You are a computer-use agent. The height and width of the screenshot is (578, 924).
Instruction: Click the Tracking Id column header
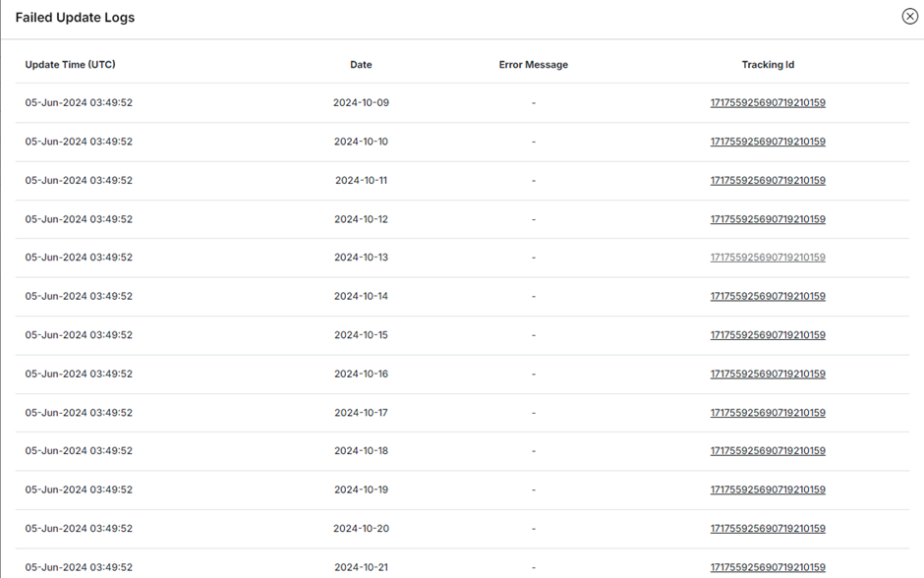[x=768, y=65]
